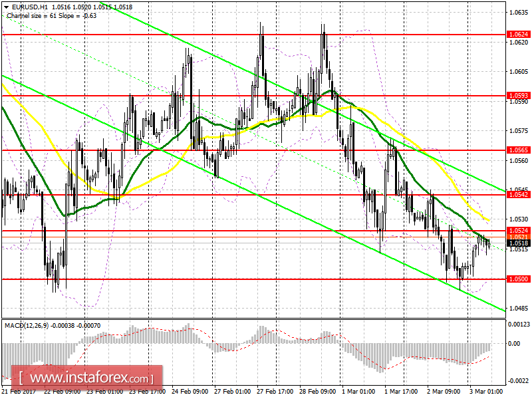Click the 1.0530 price axis label
The height and width of the screenshot is (399, 532).
click(x=519, y=219)
